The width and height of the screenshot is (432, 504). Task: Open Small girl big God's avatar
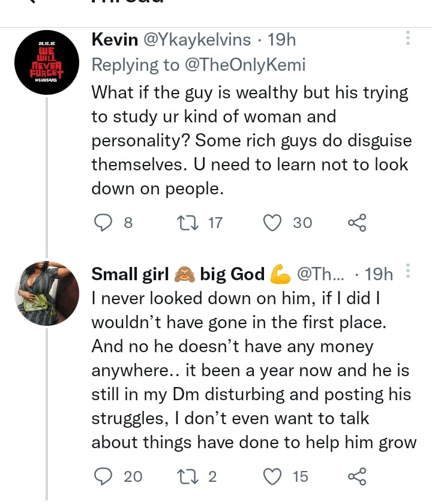[47, 293]
